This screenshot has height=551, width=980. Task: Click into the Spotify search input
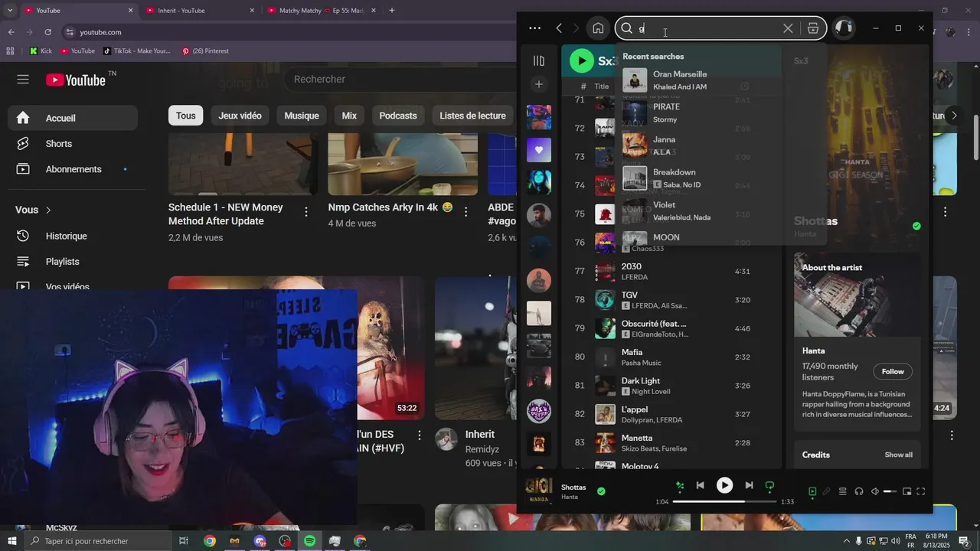pyautogui.click(x=708, y=28)
